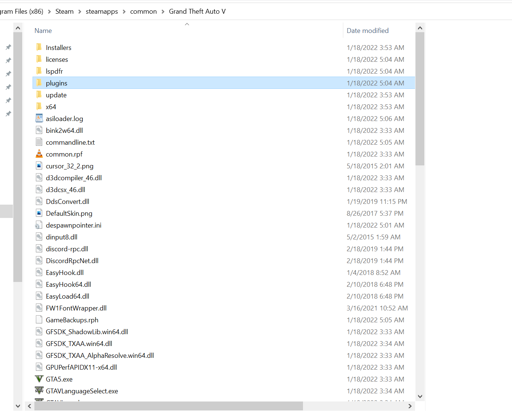
Task: Sort files by the Name column header
Action: 43,31
